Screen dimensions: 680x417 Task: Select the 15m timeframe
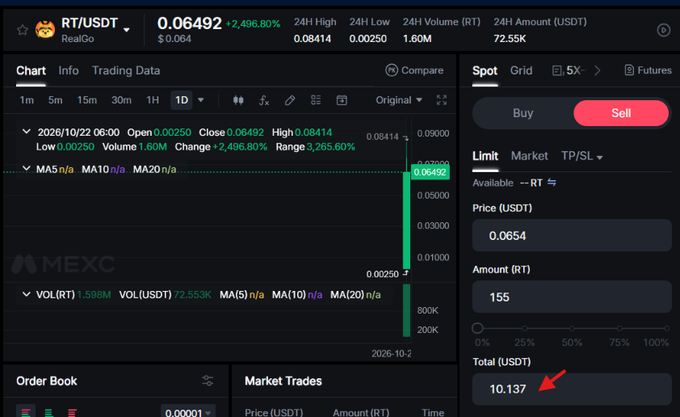(x=87, y=100)
